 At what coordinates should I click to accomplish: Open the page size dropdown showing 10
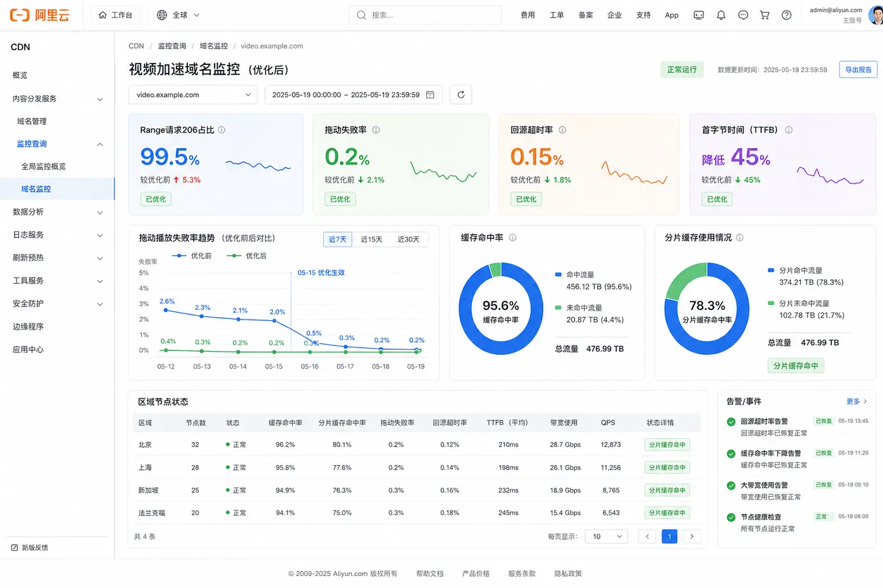(606, 536)
